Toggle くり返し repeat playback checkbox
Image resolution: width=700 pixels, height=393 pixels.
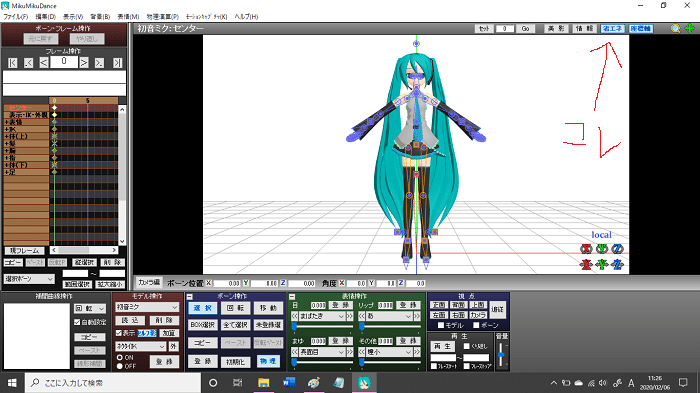tap(467, 346)
